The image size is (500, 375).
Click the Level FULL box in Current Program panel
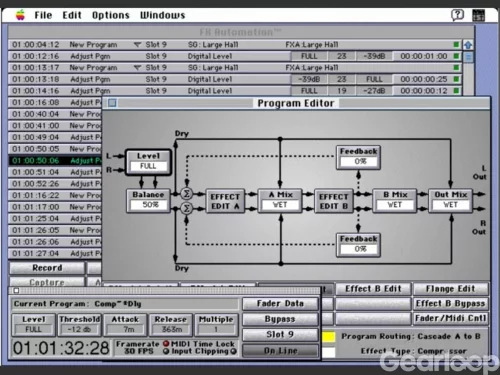[34, 325]
